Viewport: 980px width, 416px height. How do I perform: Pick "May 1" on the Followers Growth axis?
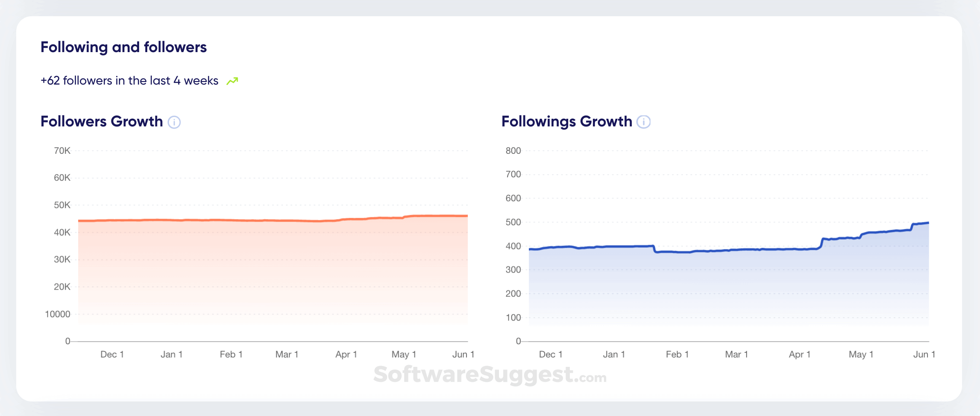(x=404, y=354)
